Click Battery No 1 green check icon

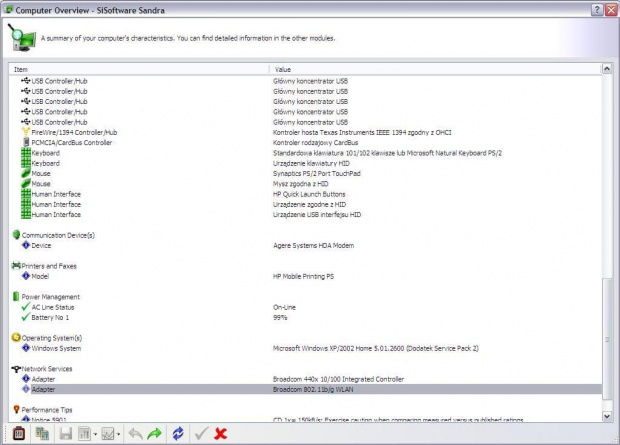(x=26, y=317)
